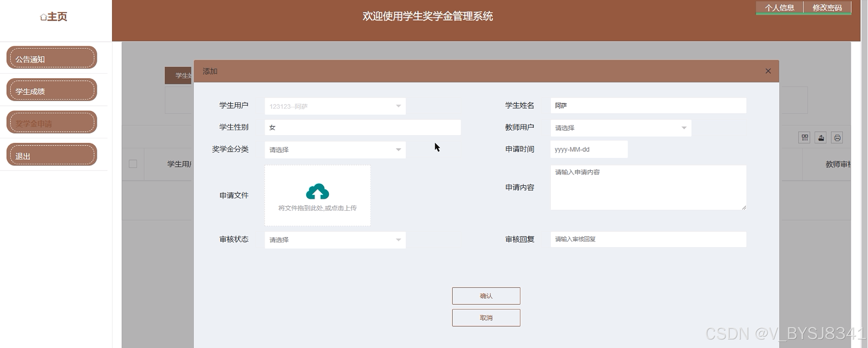Open 公告通知 in sidebar

point(52,58)
